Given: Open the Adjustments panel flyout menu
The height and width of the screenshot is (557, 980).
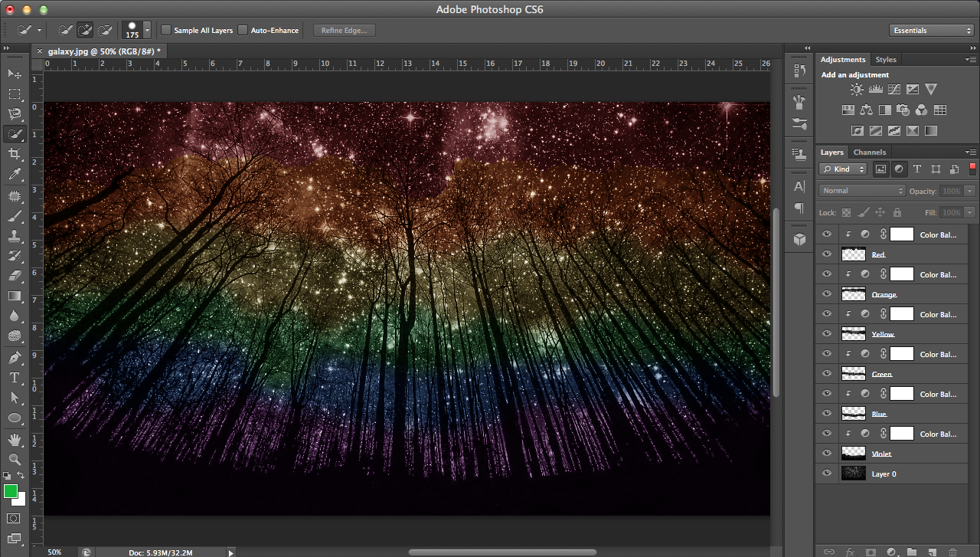Looking at the screenshot, I should tap(971, 59).
